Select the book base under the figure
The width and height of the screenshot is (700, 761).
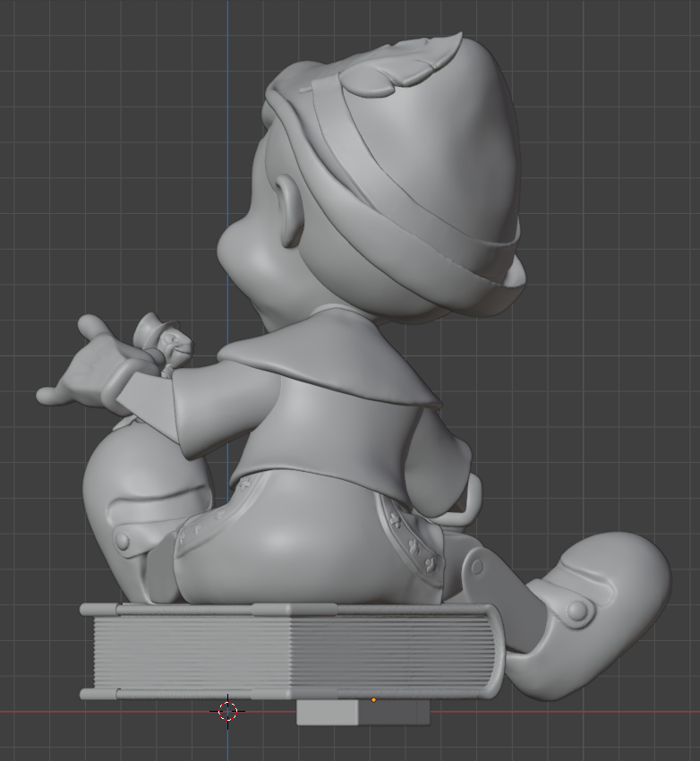click(x=292, y=652)
